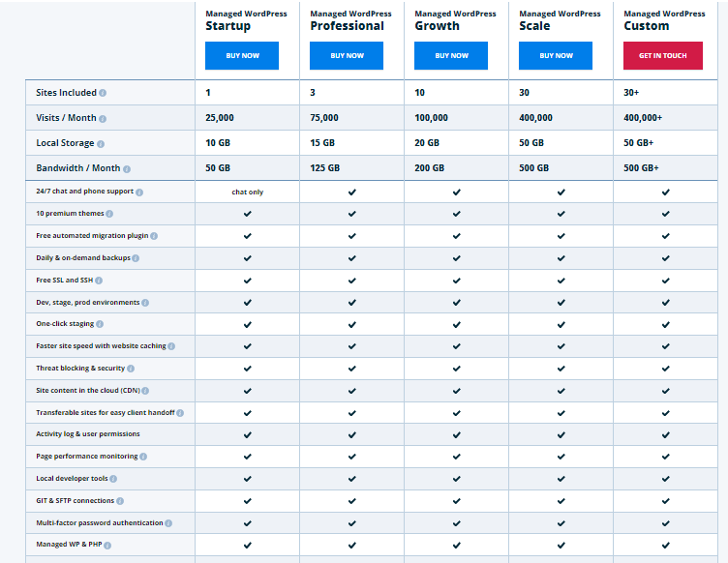
Task: Click the 20 GB Local Storage value
Action: click(x=427, y=143)
